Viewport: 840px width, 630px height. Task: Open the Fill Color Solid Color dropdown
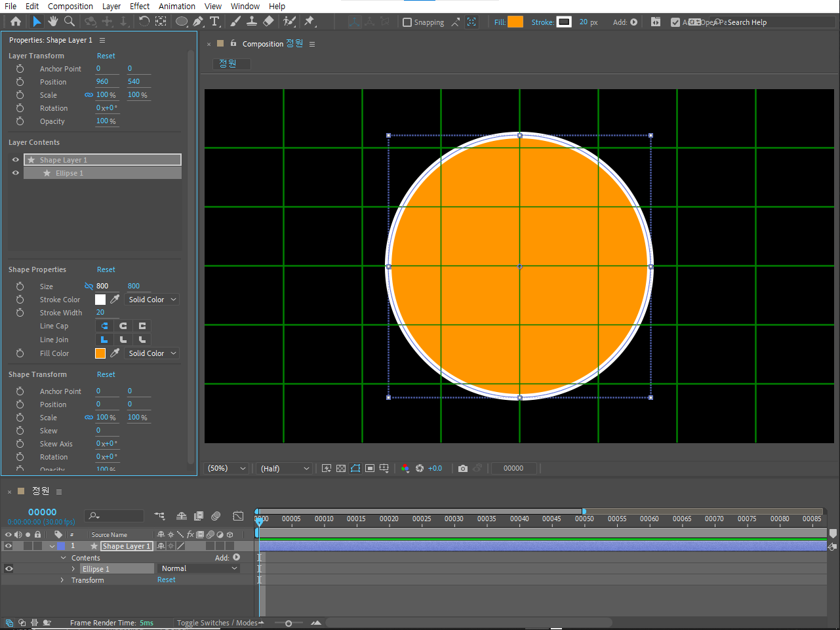click(x=152, y=353)
